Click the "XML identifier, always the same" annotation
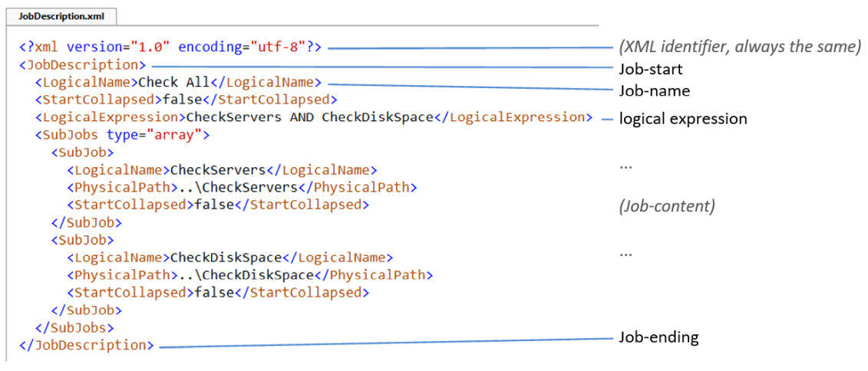868x371 pixels. (x=740, y=47)
